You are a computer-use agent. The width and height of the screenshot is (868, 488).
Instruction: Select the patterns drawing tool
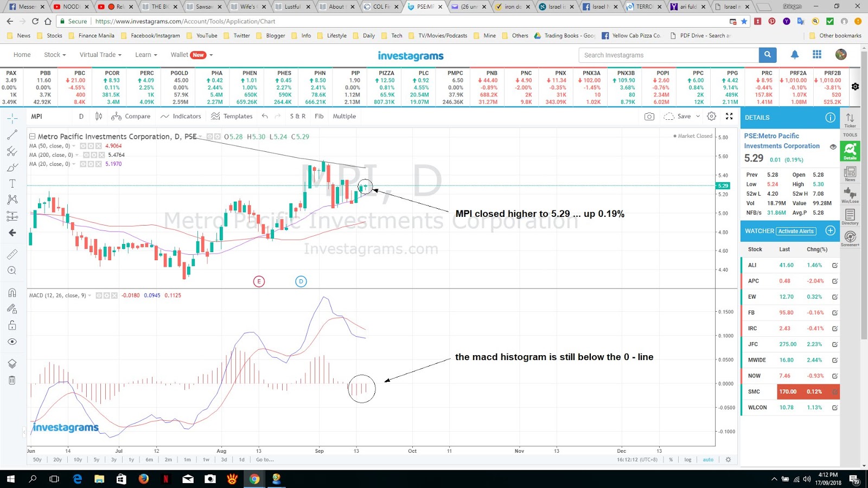(x=12, y=200)
